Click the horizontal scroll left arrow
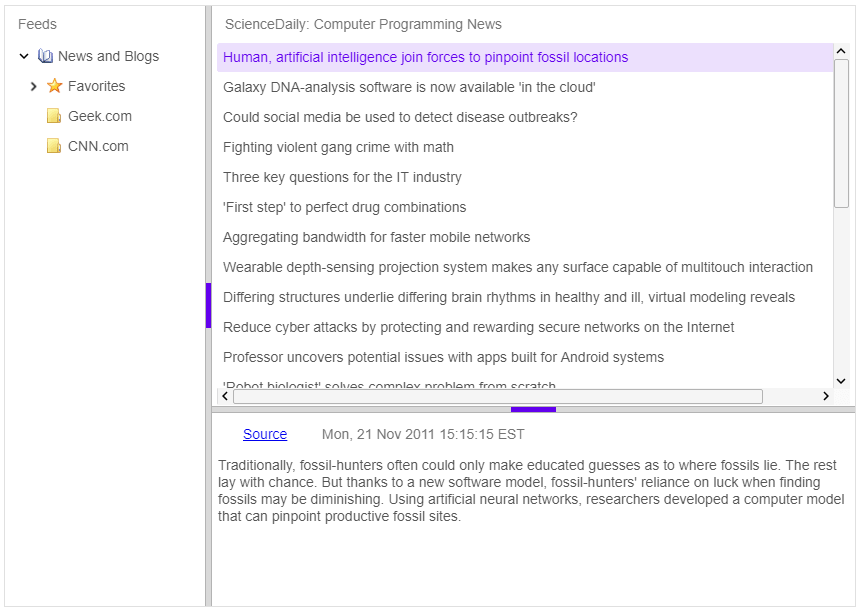 pyautogui.click(x=224, y=397)
